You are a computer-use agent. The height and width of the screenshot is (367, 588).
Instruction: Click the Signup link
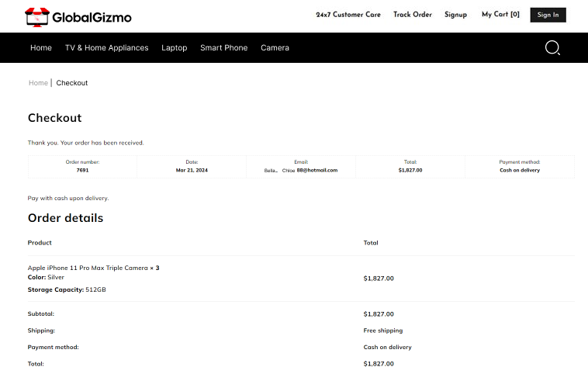tap(455, 15)
